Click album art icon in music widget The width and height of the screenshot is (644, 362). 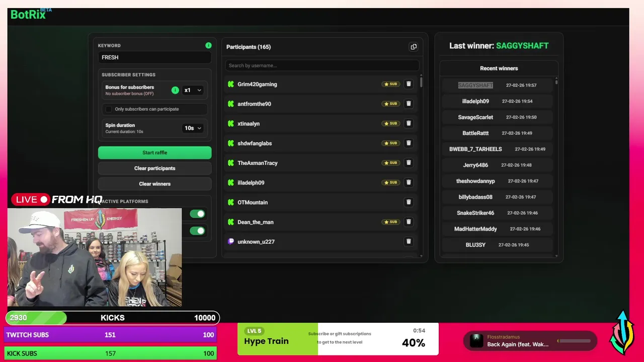(x=476, y=341)
